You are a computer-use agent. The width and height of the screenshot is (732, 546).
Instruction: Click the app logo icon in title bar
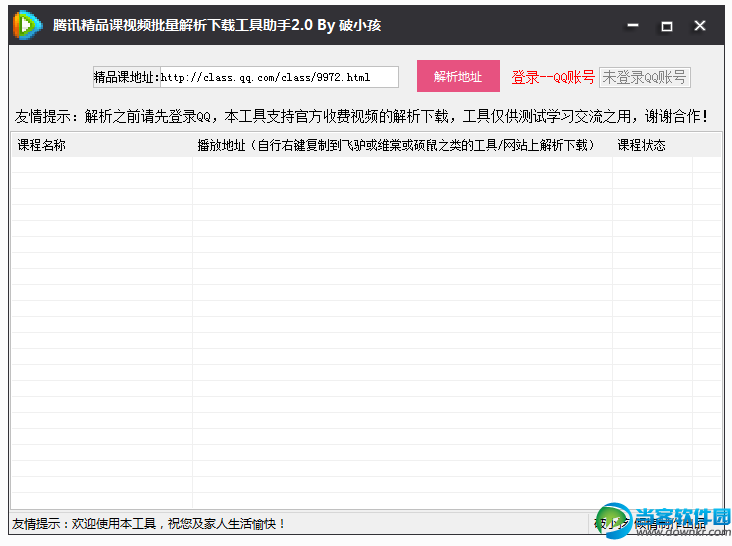pyautogui.click(x=28, y=25)
